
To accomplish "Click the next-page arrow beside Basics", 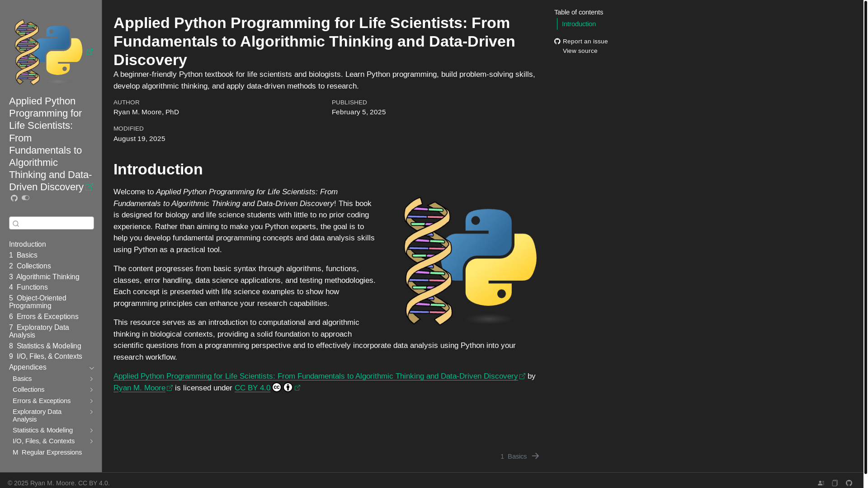I will pos(535,456).
